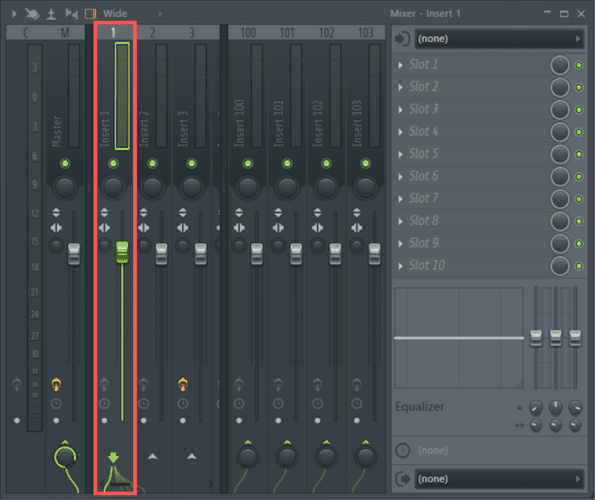Screen dimensions: 595x500
Task: Select mixer track 2 header
Action: pyautogui.click(x=152, y=33)
